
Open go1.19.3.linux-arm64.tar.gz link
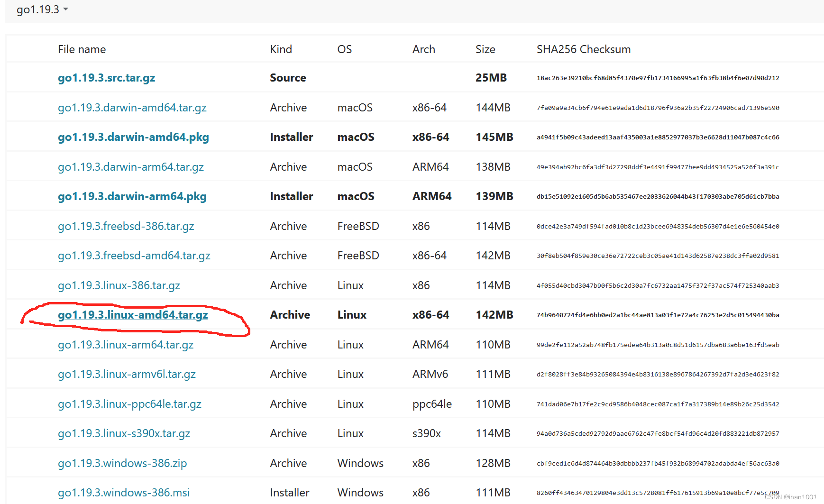[x=126, y=345]
